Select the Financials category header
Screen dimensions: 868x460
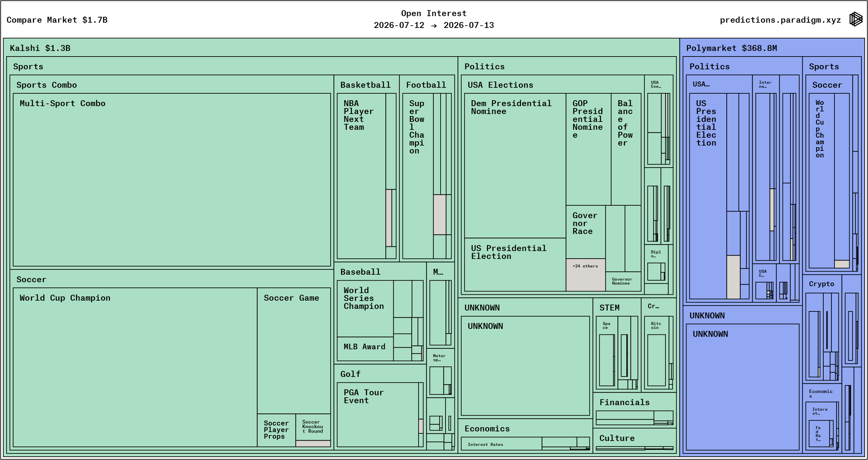coord(624,402)
